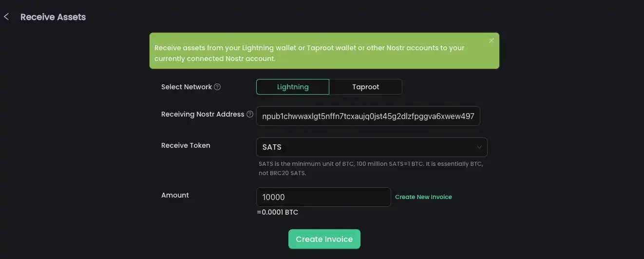This screenshot has height=259, width=644.
Task: Click into the Amount field showing 10000
Action: [323, 197]
